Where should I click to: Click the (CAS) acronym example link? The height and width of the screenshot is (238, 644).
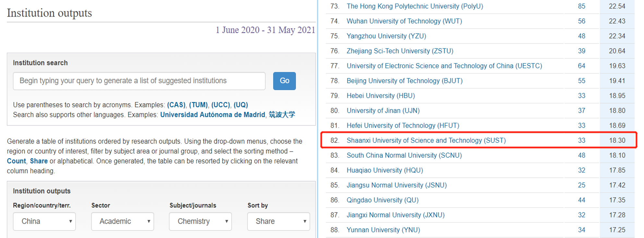[x=176, y=105]
